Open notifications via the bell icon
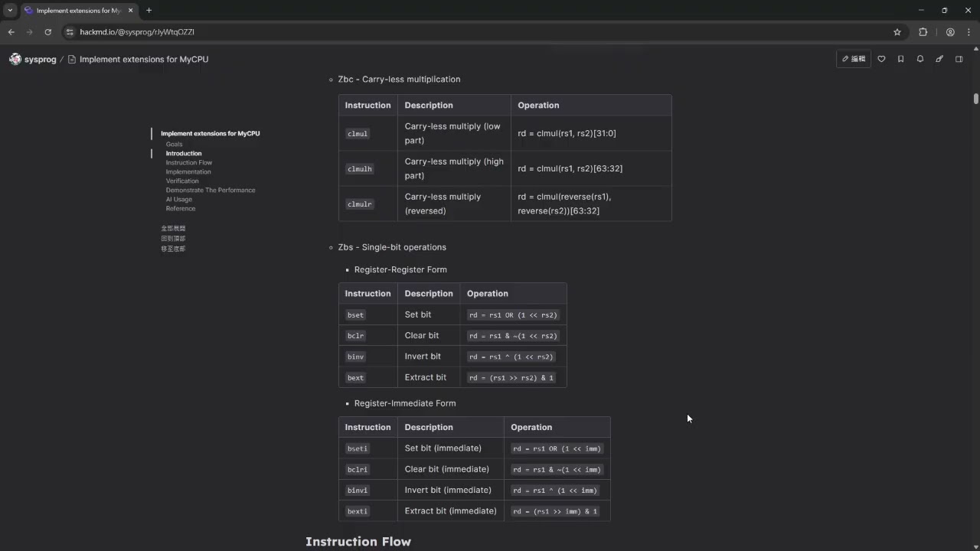 [920, 59]
